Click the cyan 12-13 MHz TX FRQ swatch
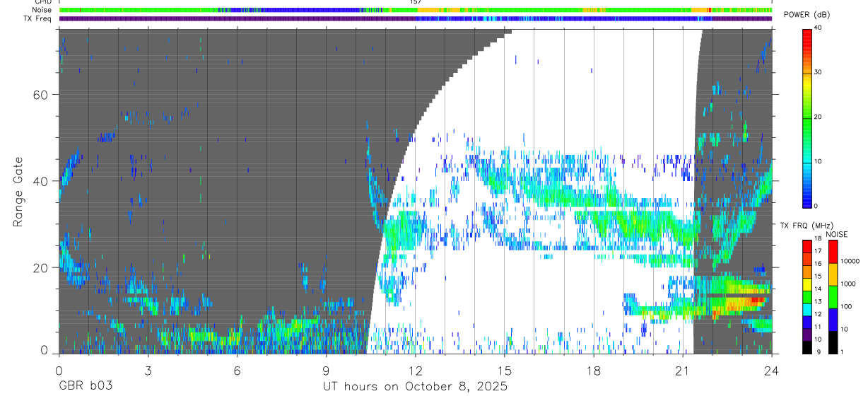This screenshot has height=401, width=868. click(807, 309)
